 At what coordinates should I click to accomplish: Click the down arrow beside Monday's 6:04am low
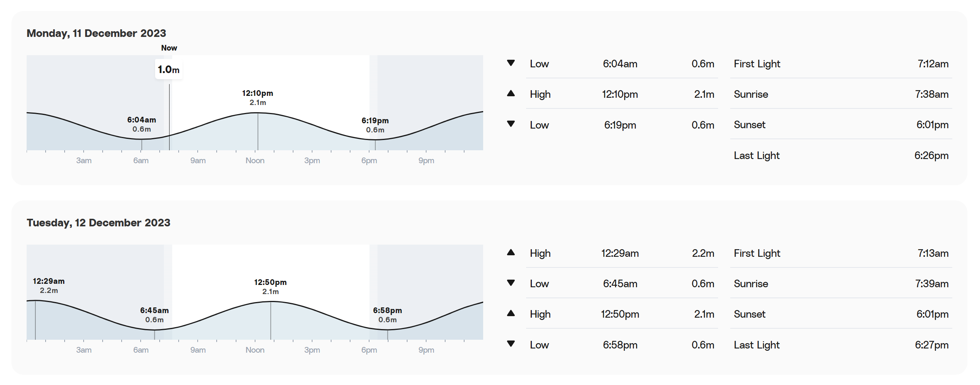pos(511,63)
